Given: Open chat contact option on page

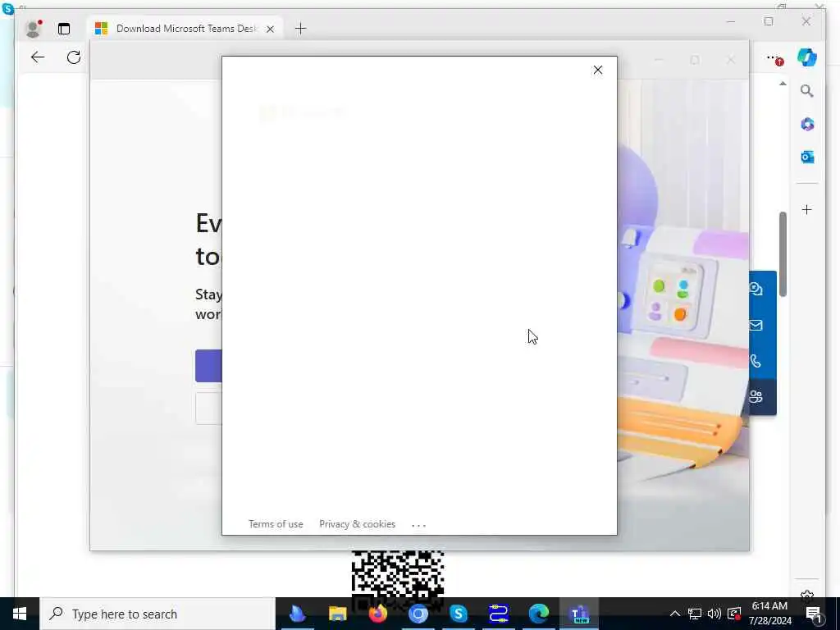Looking at the screenshot, I should click(x=756, y=290).
